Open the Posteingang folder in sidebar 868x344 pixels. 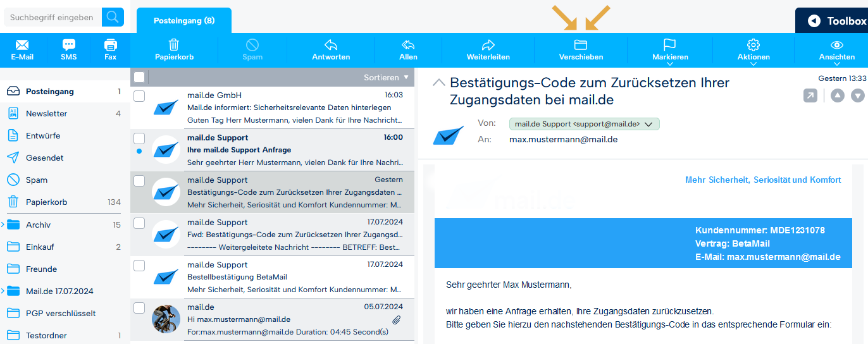pyautogui.click(x=65, y=92)
